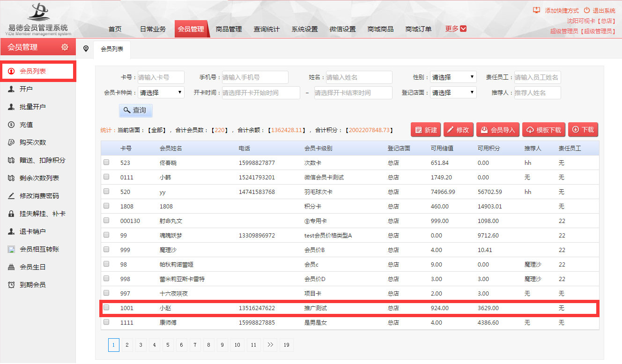Viewport: 622px width, 364px height.
Task: Select the 会员列表 tab
Action: tap(112, 49)
